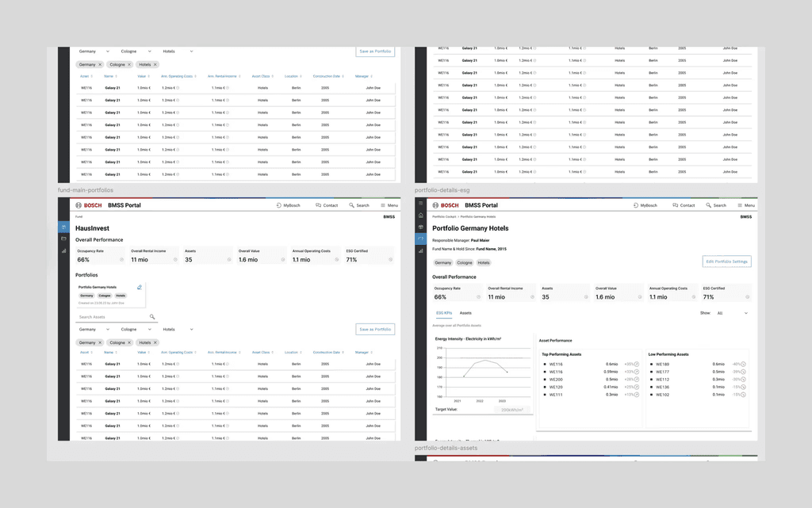Expand the Cologne dropdown below the Search Assets field
The height and width of the screenshot is (508, 812).
136,329
